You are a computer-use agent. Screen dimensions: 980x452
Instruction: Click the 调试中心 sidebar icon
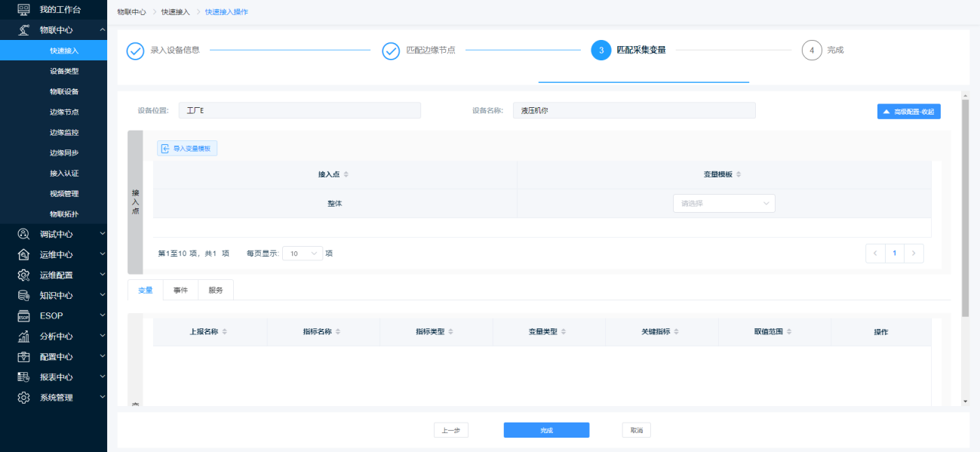point(23,234)
